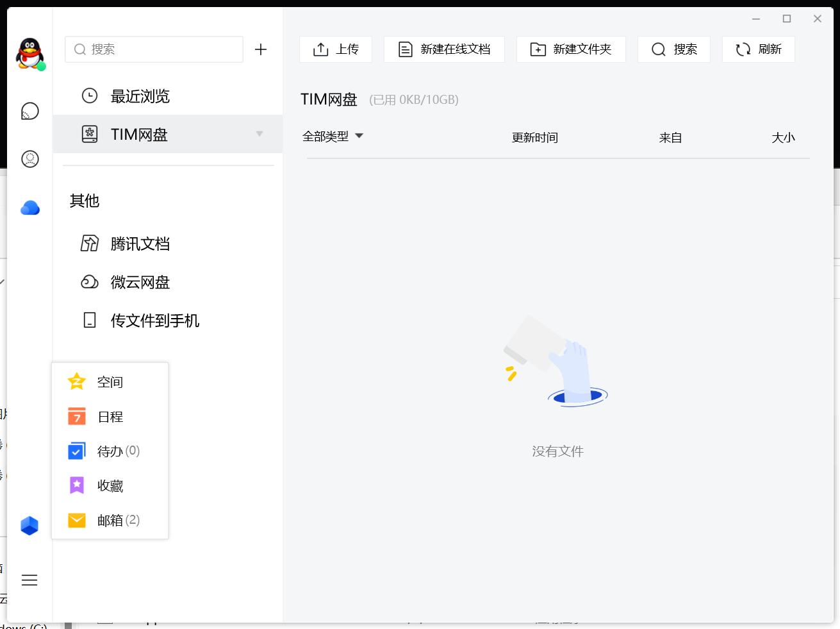This screenshot has width=840, height=629.
Task: Open 日程 from the popup menu
Action: [110, 416]
